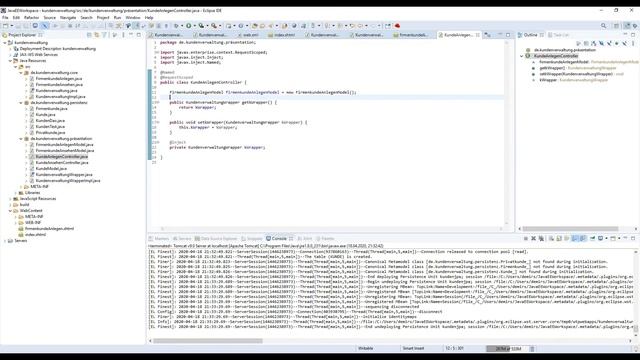Viewport: 640px width, 360px height.
Task: Click the Outline horizontal scrollbar
Action: point(571,229)
